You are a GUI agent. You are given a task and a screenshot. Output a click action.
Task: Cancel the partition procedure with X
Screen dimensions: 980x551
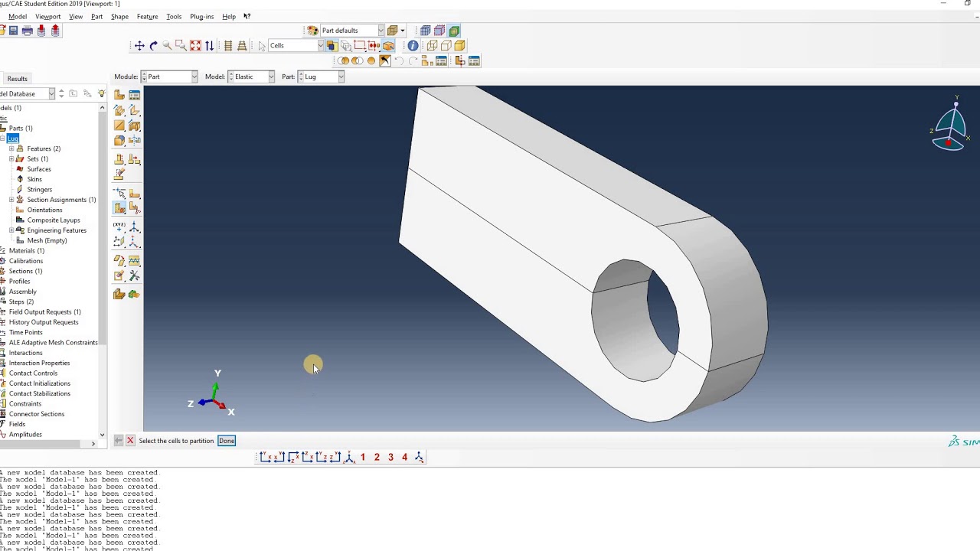pos(130,441)
